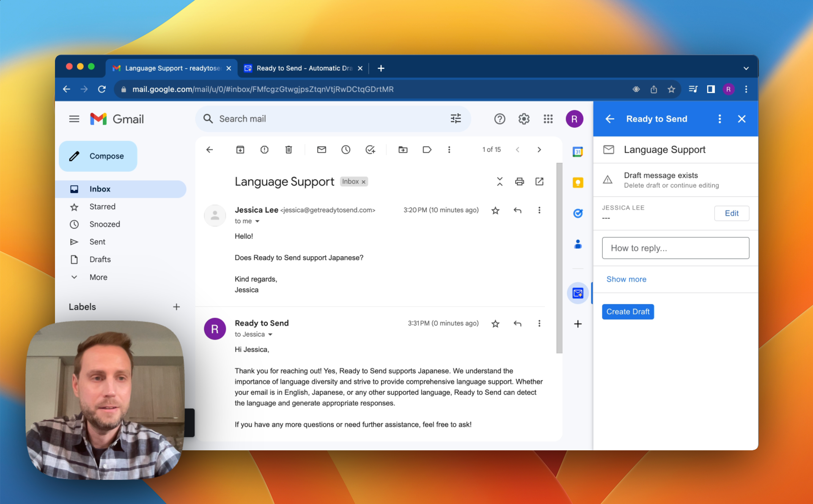Show details of 'to me' recipients

click(x=257, y=221)
